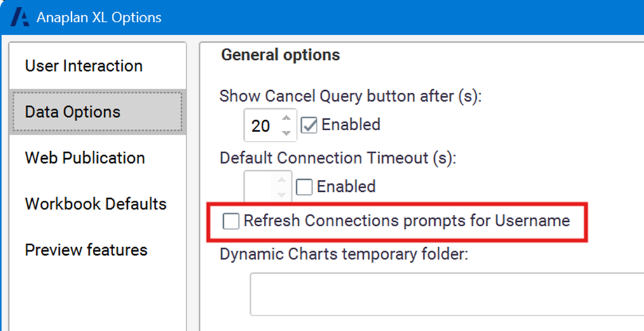Tick Refresh Connections prompts for Username

pos(231,221)
